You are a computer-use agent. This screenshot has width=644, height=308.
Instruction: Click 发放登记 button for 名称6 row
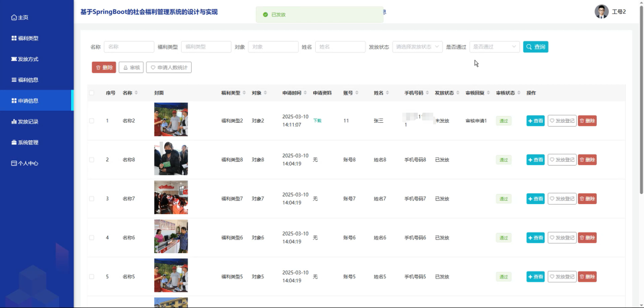coord(562,237)
